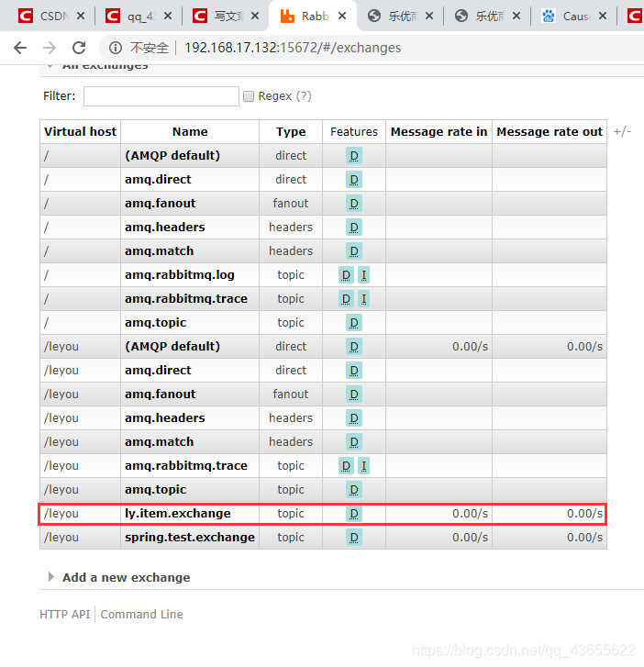Screen dimensions: 644x667
Task: Click 0.00/s rate out of spring.test.exchange
Action: coord(585,538)
